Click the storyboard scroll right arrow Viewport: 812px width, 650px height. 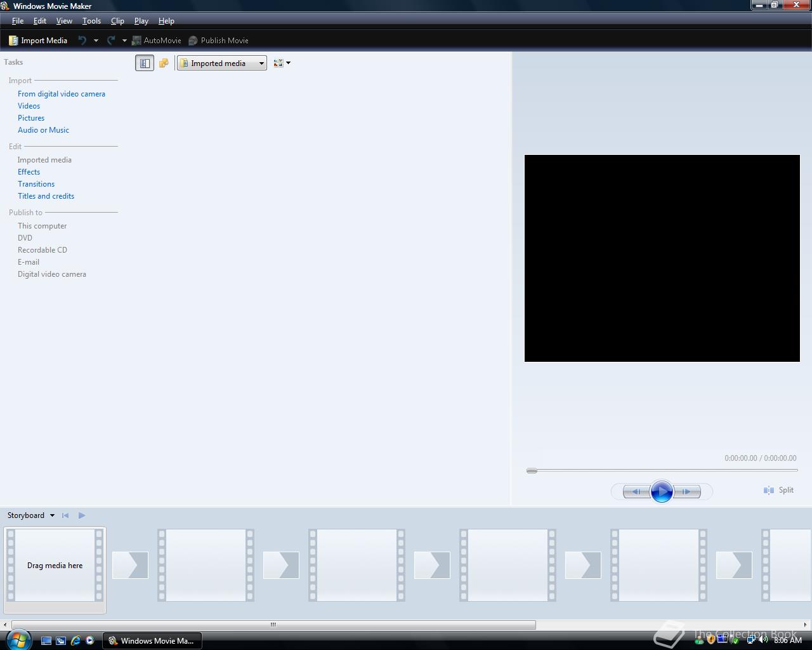click(806, 625)
